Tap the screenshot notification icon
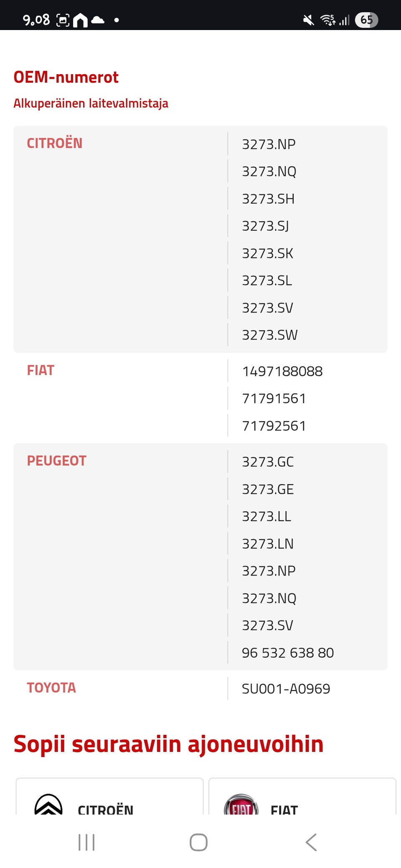This screenshot has width=401, height=868. click(x=63, y=20)
